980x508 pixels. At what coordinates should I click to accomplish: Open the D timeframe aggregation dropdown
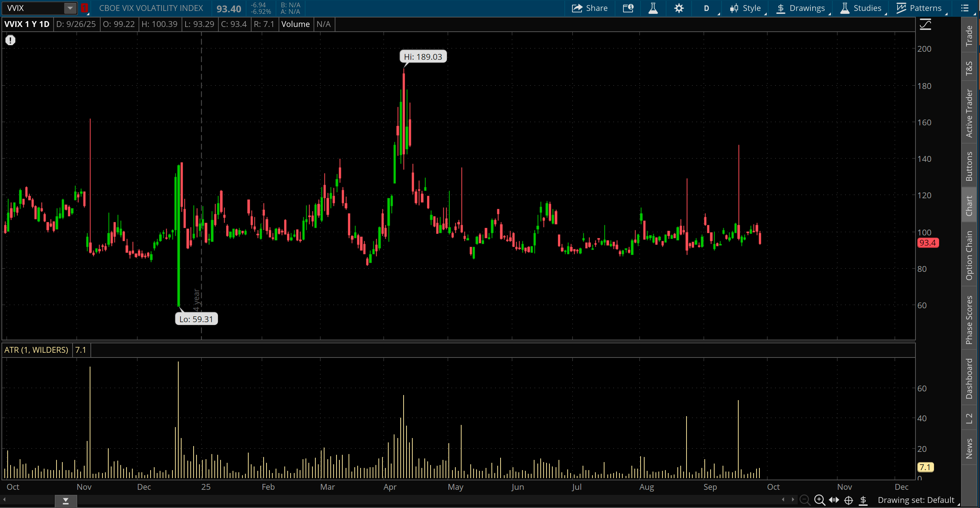(707, 8)
